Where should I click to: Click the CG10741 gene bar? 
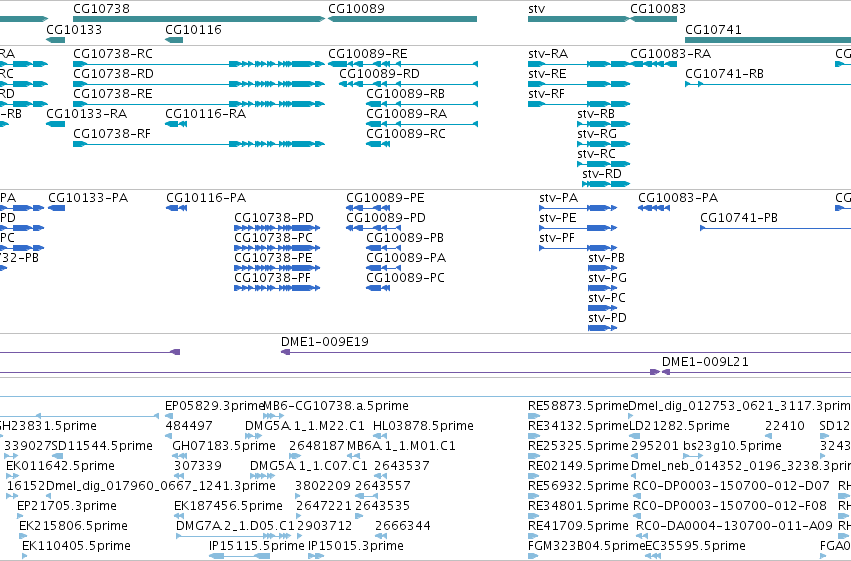768,40
